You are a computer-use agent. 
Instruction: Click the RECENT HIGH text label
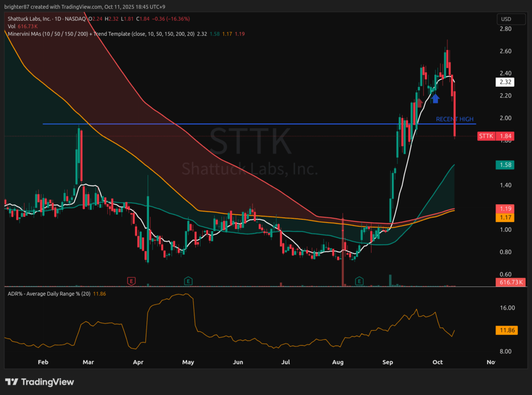[454, 120]
